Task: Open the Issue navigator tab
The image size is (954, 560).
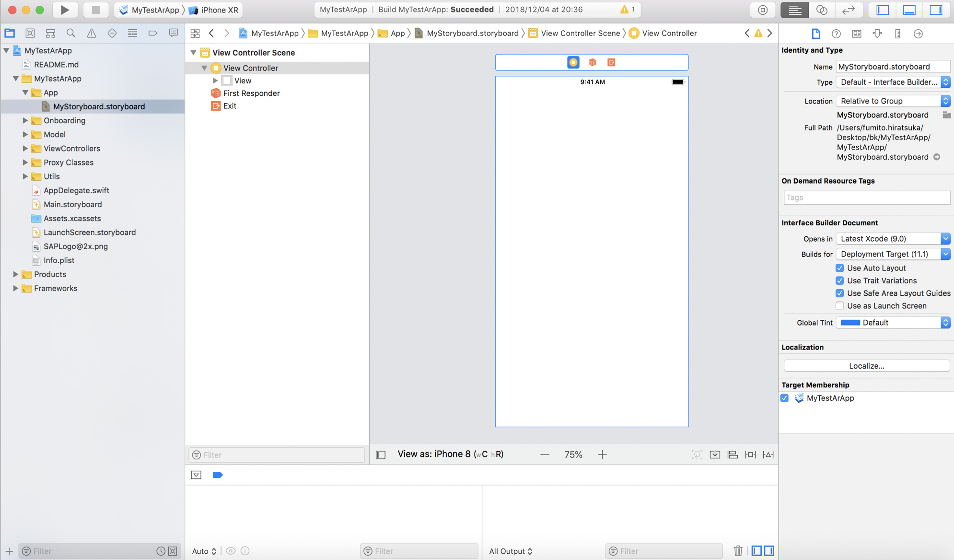Action: (91, 33)
